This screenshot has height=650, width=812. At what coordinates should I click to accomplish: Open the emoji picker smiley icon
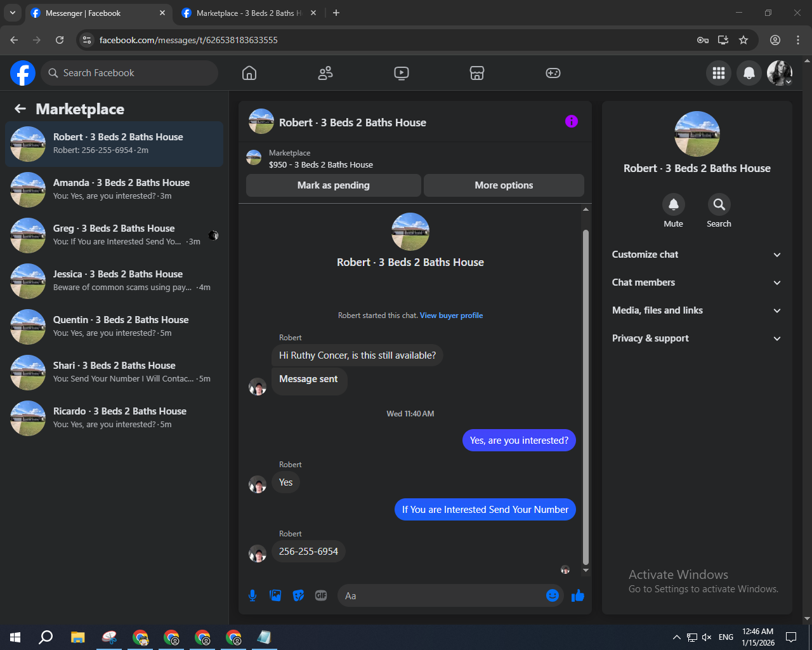pos(553,595)
